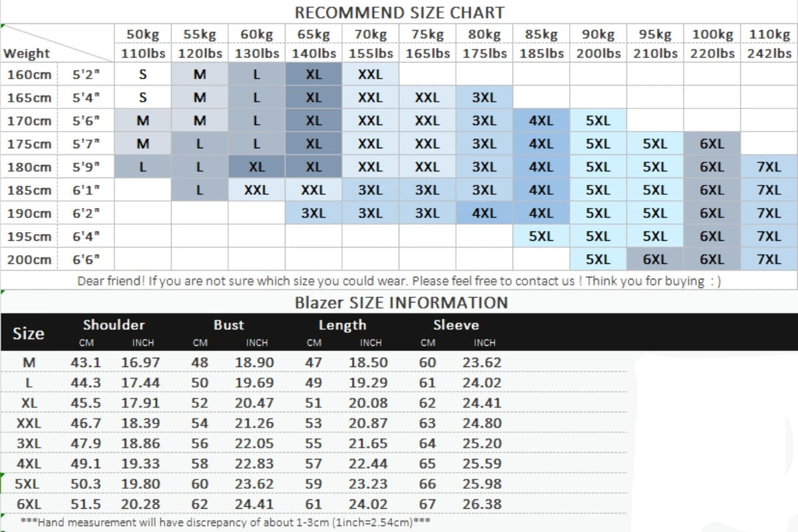Click the Dear friend contact note text
The image size is (798, 532).
click(399, 281)
